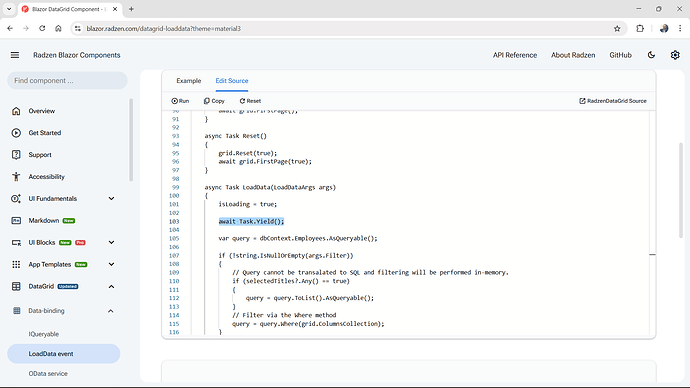690x388 pixels.
Task: Switch to the Example tab
Action: pos(189,81)
